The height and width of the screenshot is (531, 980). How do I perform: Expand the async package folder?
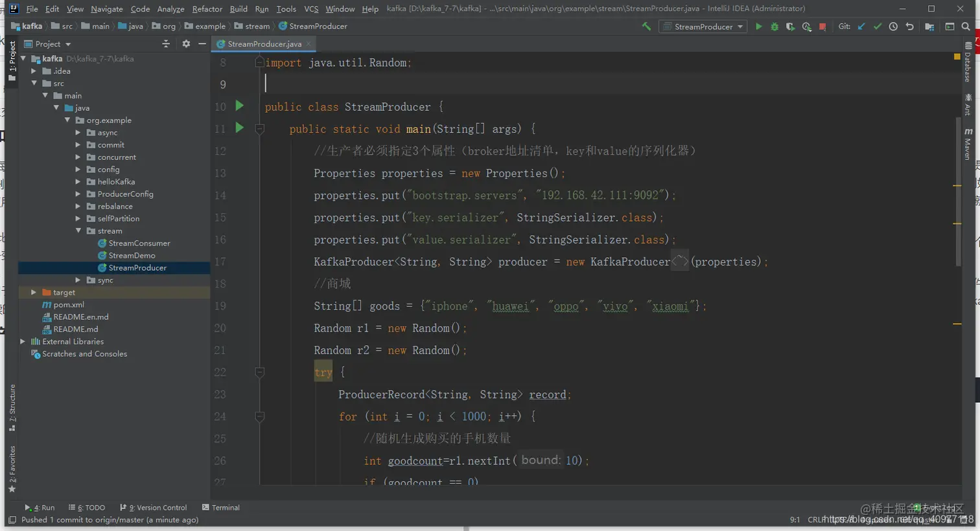point(78,133)
